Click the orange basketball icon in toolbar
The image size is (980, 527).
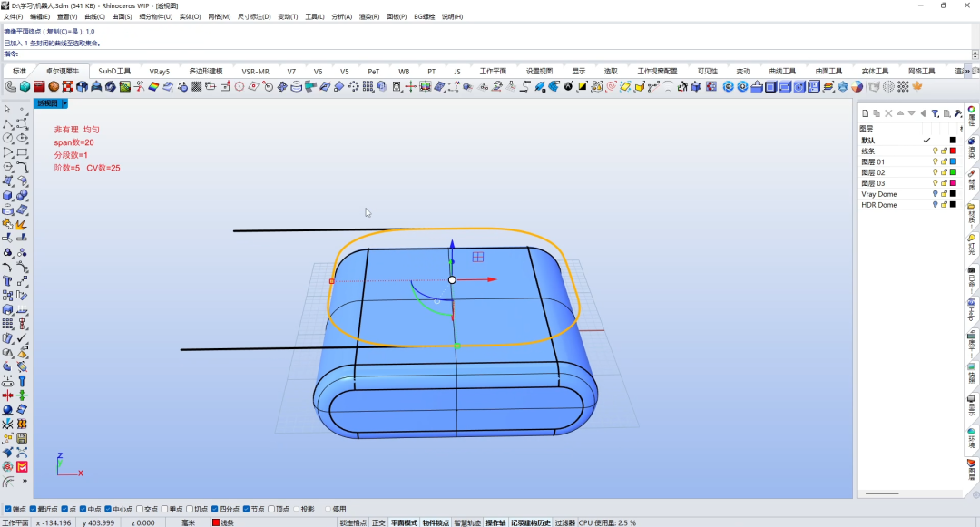click(x=54, y=87)
